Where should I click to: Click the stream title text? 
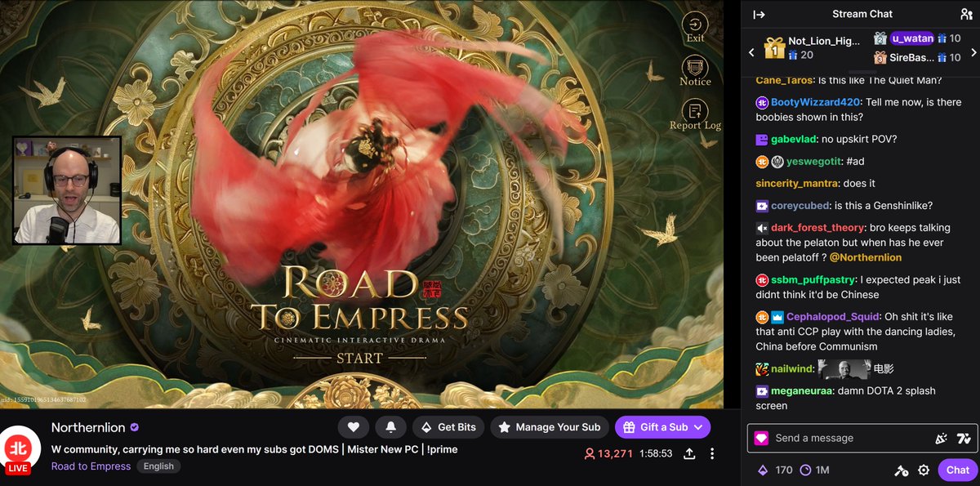255,449
